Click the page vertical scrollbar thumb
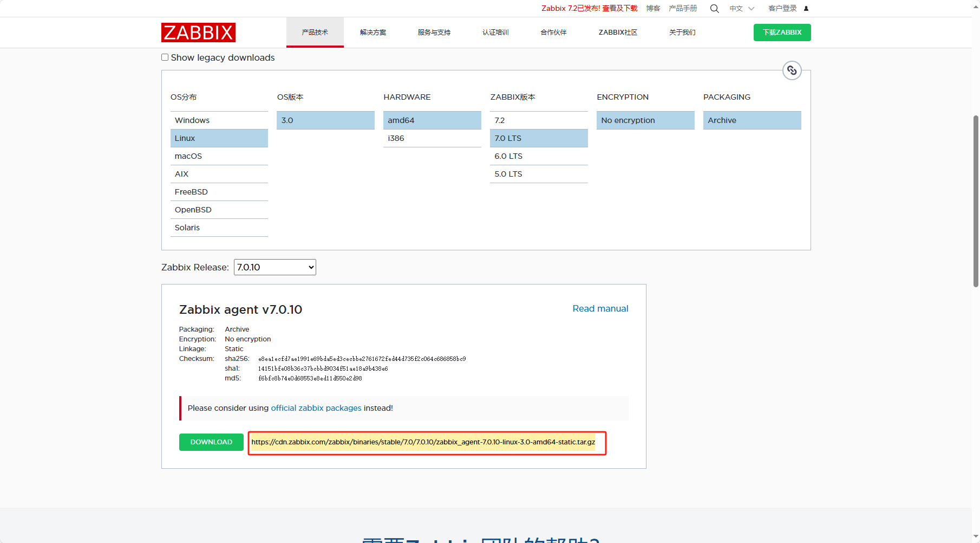This screenshot has width=980, height=543. tap(976, 201)
